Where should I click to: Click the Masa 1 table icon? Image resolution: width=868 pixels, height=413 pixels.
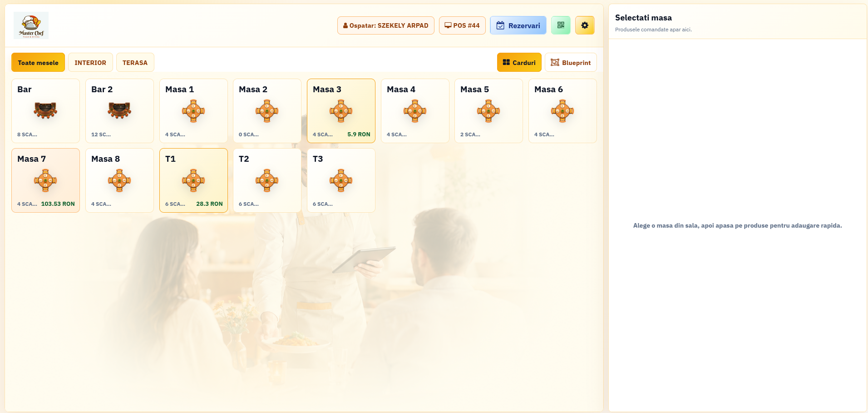pos(193,111)
